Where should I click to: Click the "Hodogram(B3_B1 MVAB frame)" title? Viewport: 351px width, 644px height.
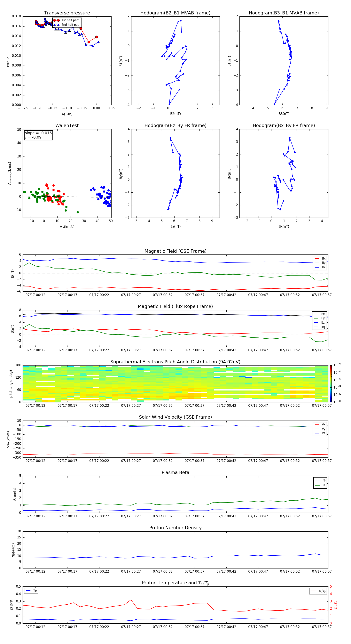pyautogui.click(x=284, y=13)
